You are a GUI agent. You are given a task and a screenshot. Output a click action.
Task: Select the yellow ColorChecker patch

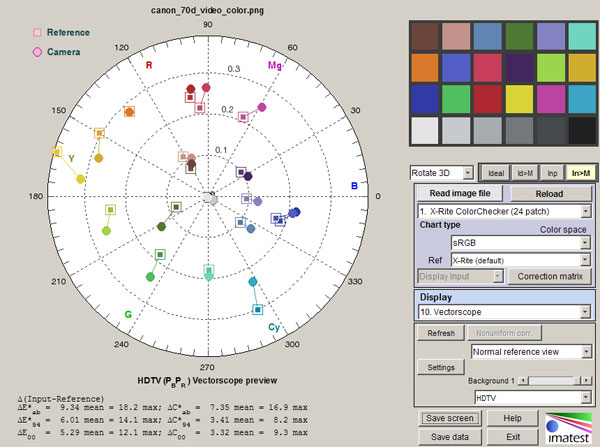tap(519, 99)
